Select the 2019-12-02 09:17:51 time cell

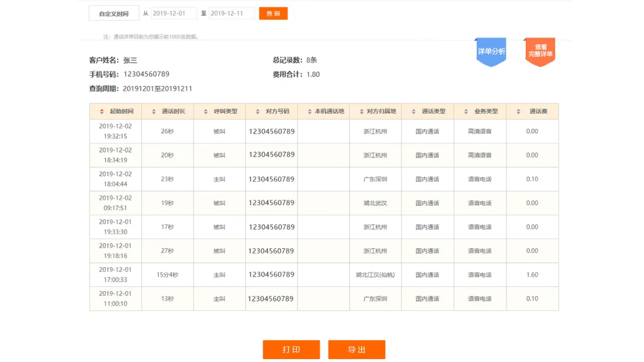tap(116, 203)
